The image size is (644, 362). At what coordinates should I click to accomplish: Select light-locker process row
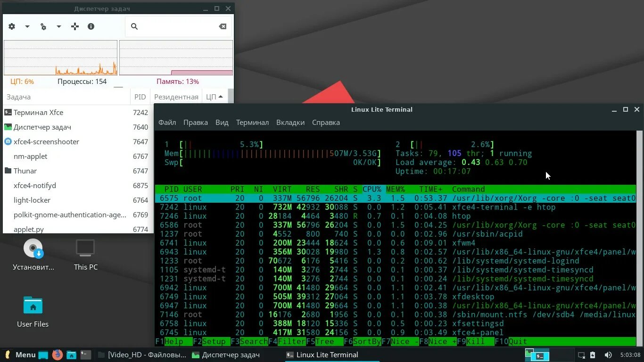pos(78,200)
